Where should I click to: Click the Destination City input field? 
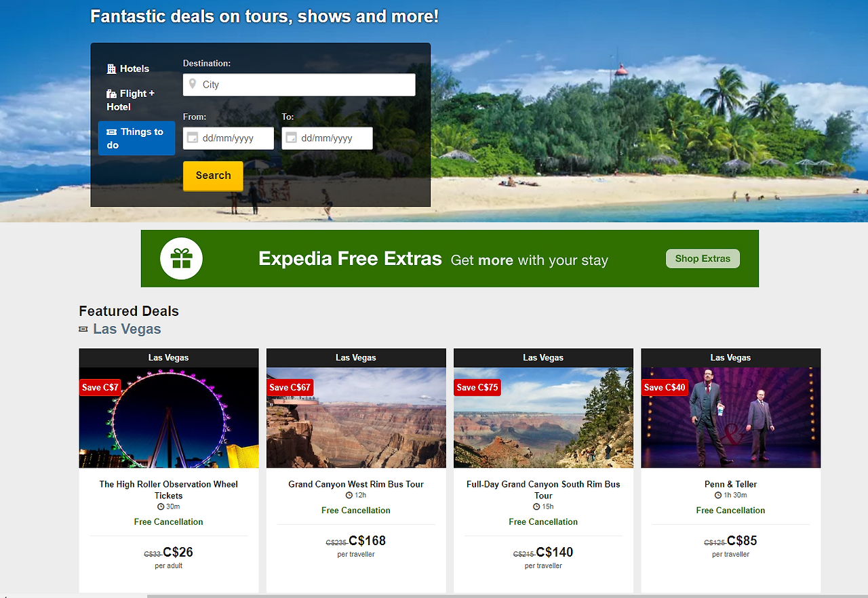tap(299, 85)
